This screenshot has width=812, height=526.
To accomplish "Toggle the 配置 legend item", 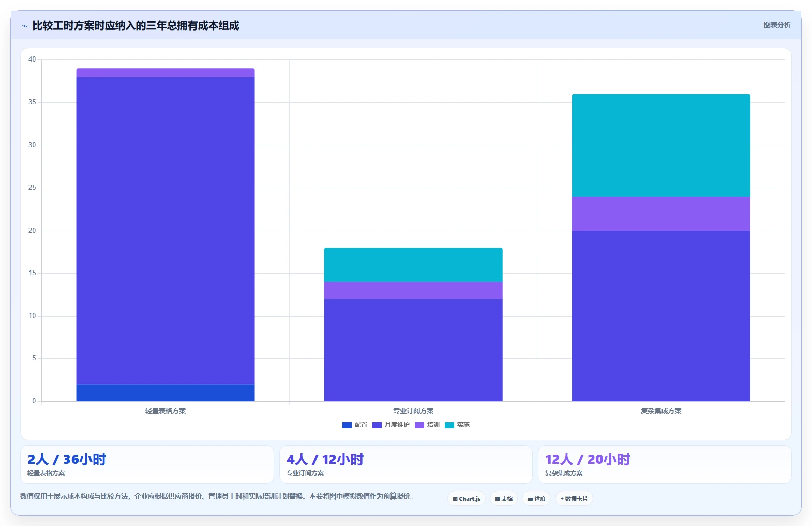I will 355,425.
